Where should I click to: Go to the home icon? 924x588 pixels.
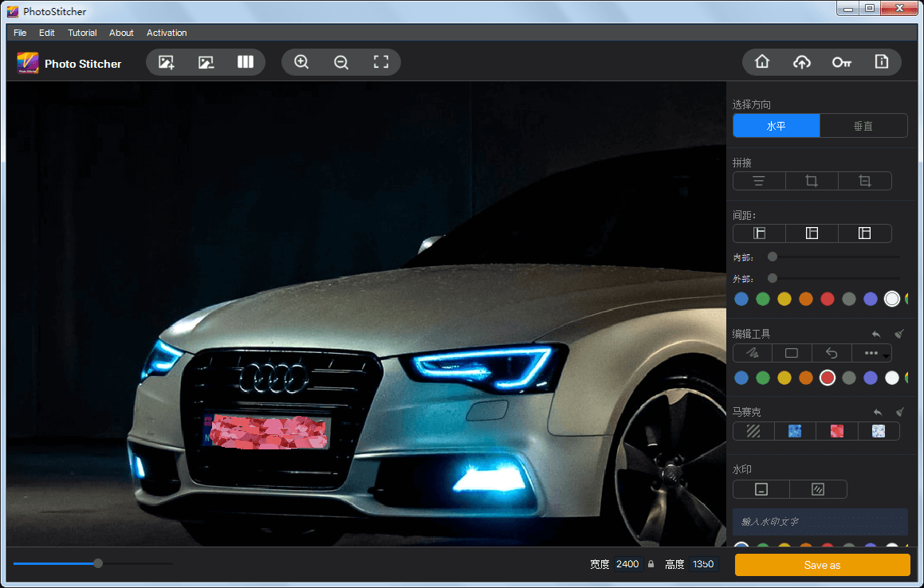(762, 62)
